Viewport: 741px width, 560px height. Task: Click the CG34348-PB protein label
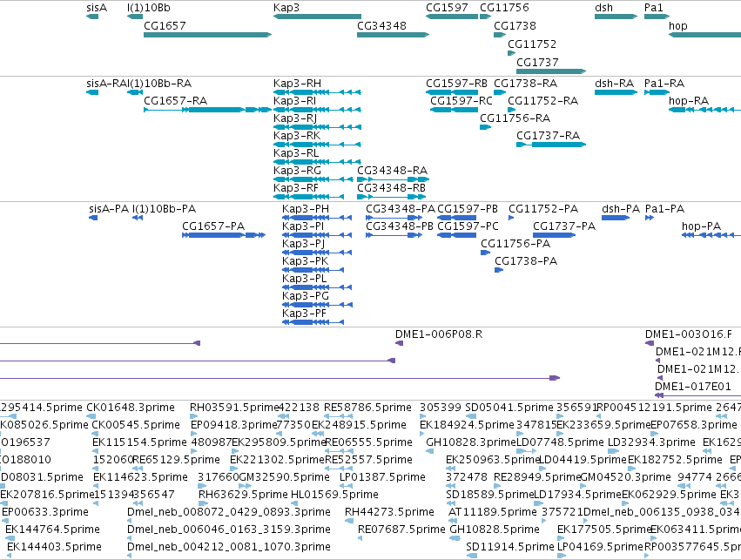400,226
